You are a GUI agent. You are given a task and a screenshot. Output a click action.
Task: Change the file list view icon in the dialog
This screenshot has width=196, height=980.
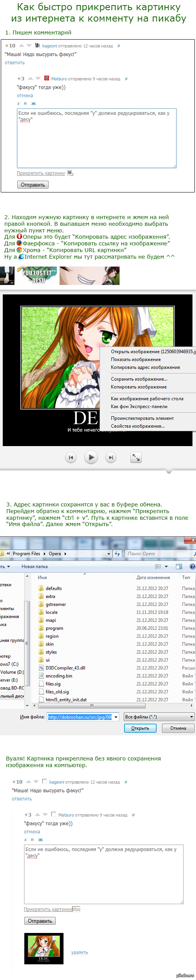pos(158,566)
